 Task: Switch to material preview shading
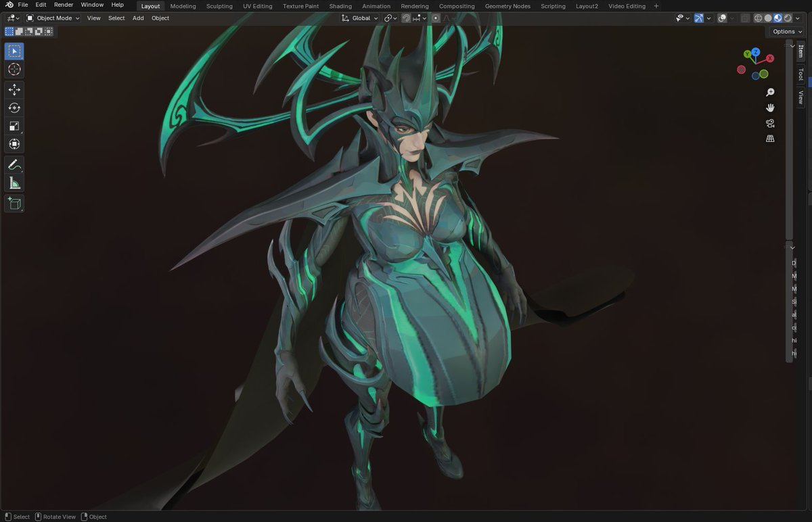777,18
